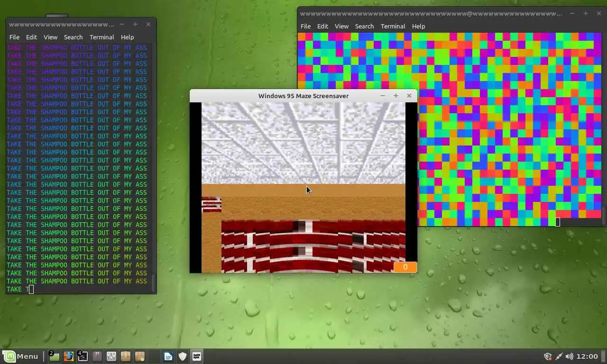Open the green file manager taskbar icon

(54, 356)
